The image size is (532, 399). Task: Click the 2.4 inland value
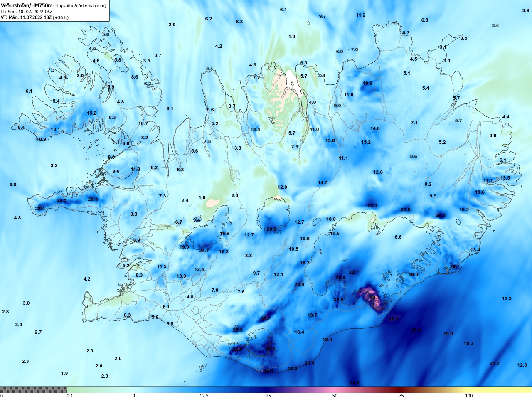tap(185, 200)
